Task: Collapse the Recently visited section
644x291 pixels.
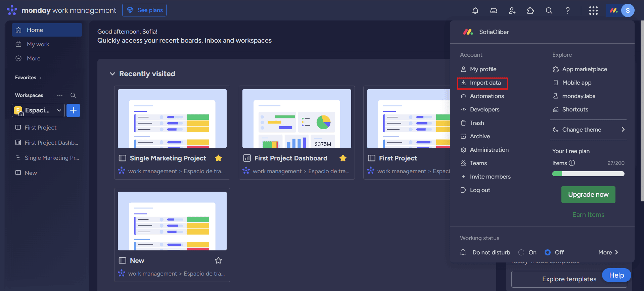Action: [112, 74]
